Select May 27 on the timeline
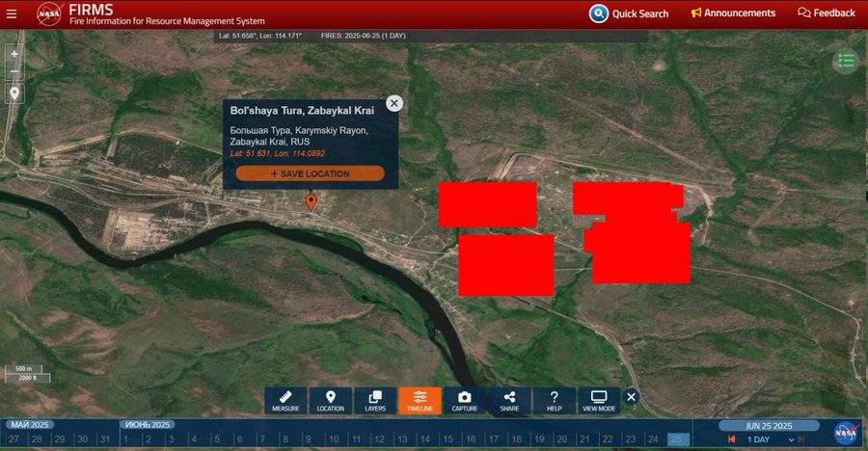This screenshot has height=451, width=868. coord(14,439)
